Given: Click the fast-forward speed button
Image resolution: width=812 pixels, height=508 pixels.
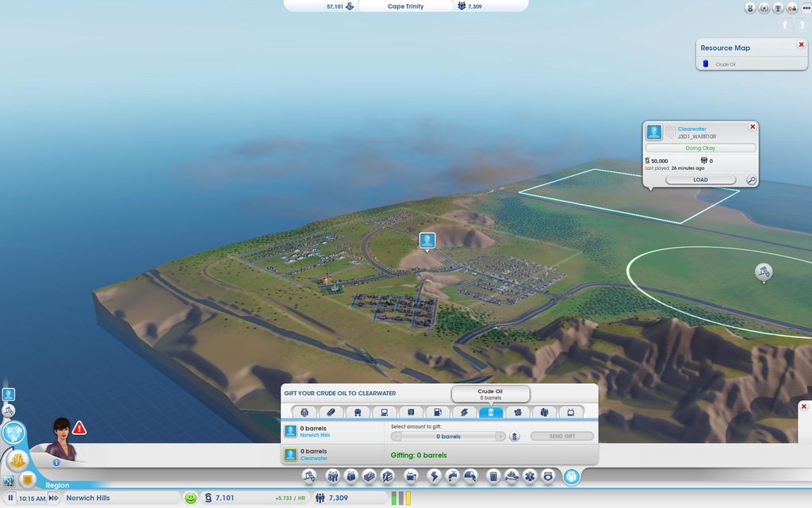Looking at the screenshot, I should click(54, 498).
